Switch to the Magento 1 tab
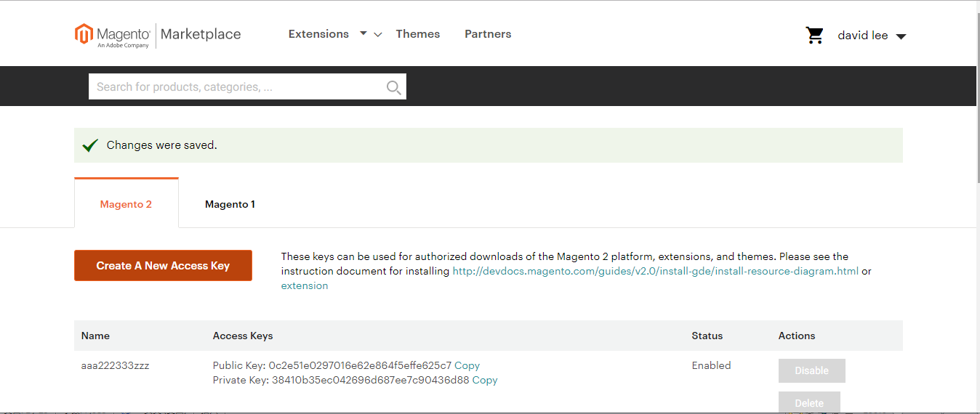The width and height of the screenshot is (980, 414). tap(230, 204)
